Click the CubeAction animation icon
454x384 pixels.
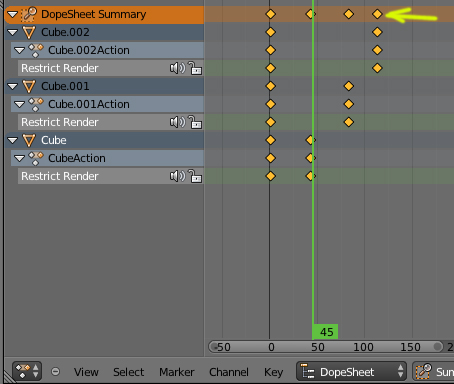(x=36, y=158)
